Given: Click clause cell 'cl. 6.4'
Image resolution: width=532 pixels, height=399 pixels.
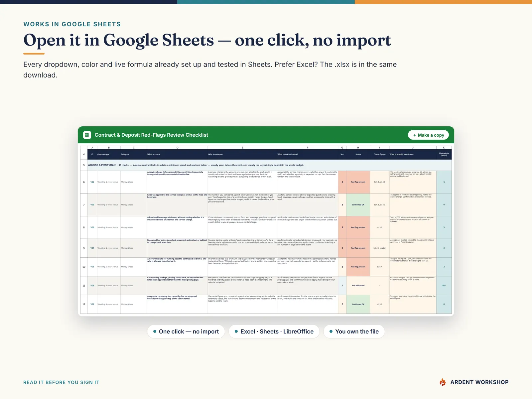Looking at the screenshot, I should tap(379, 267).
